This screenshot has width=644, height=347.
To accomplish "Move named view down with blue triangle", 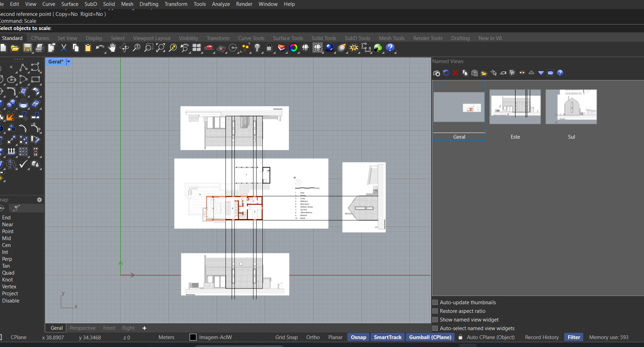I will coord(541,73).
